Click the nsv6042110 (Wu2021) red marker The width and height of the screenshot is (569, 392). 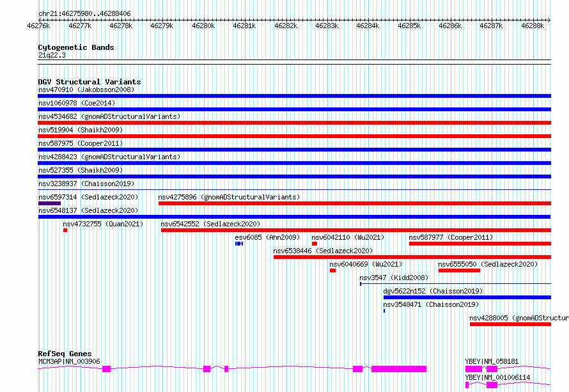315,244
